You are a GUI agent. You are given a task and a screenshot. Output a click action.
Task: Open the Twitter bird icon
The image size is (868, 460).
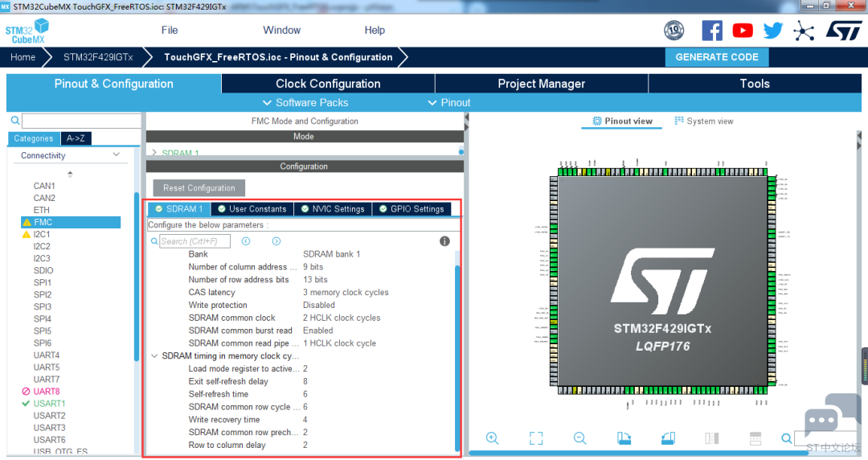click(773, 31)
